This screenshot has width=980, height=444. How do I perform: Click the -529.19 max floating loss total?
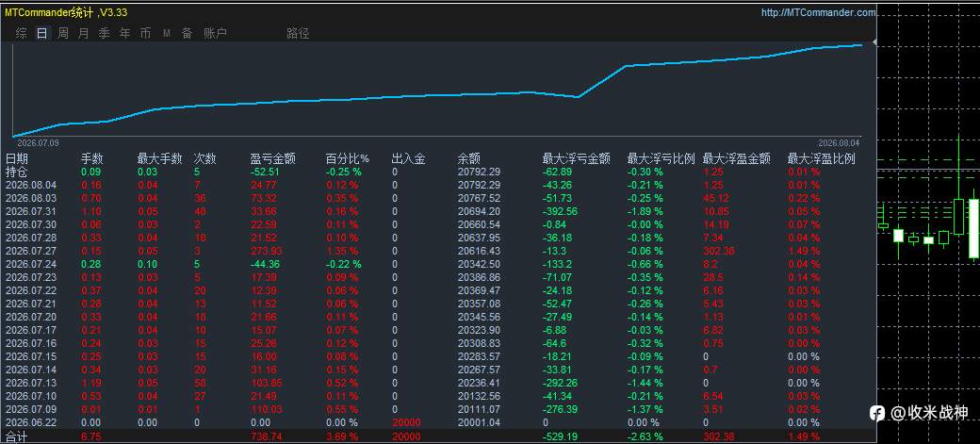coord(560,436)
